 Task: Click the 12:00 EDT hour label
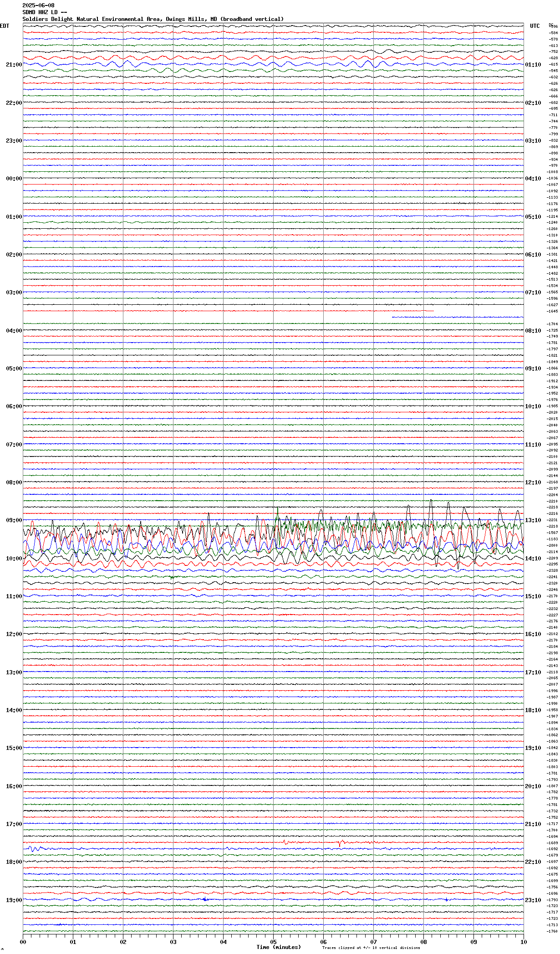coord(14,634)
